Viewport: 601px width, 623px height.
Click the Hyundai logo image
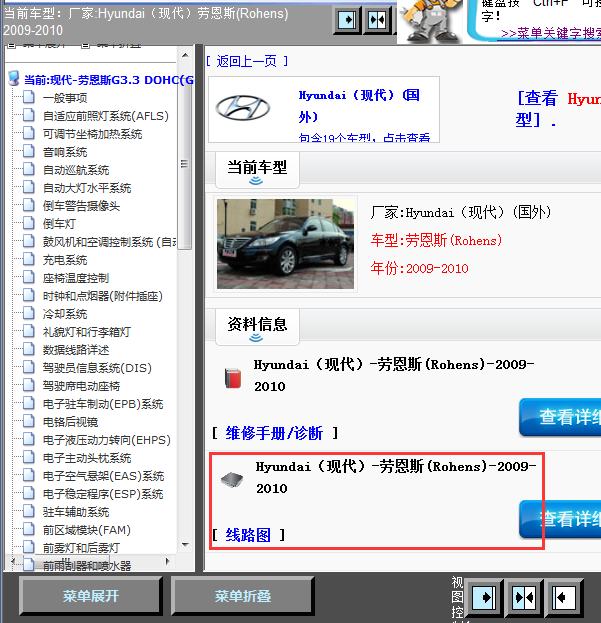(243, 108)
